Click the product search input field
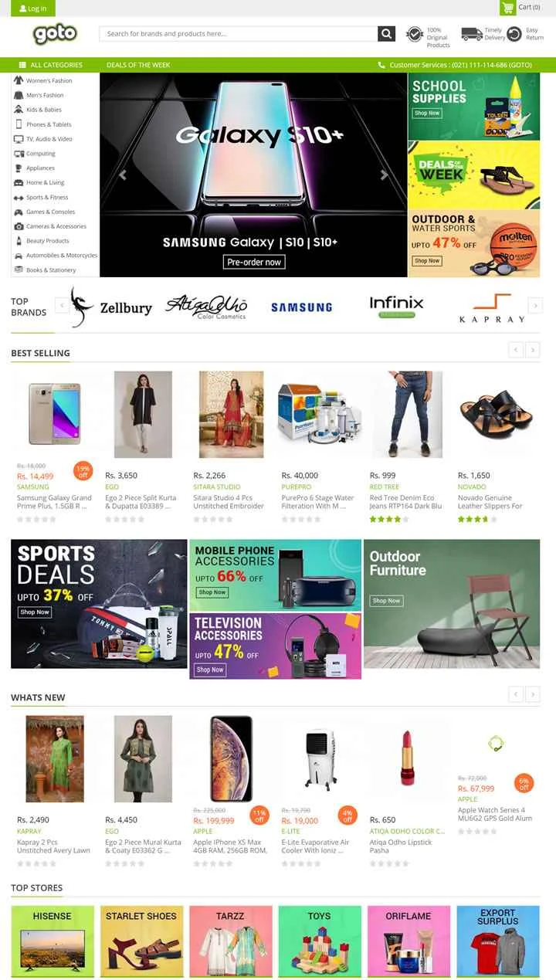The width and height of the screenshot is (556, 980). pos(239,33)
